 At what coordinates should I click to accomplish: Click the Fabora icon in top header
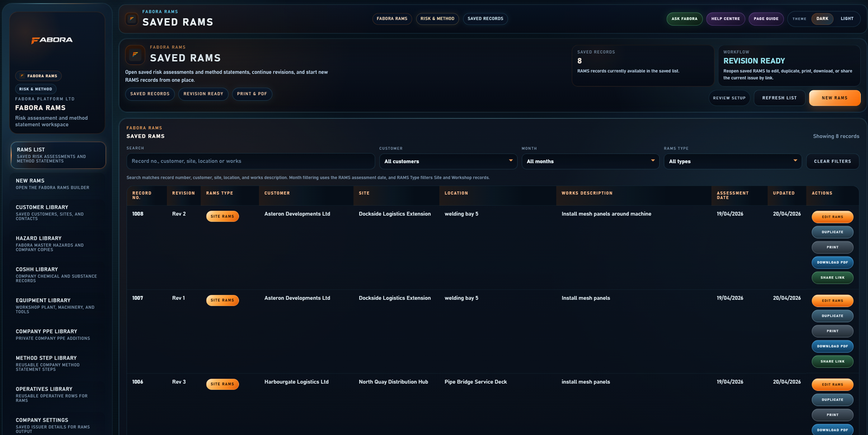(132, 19)
